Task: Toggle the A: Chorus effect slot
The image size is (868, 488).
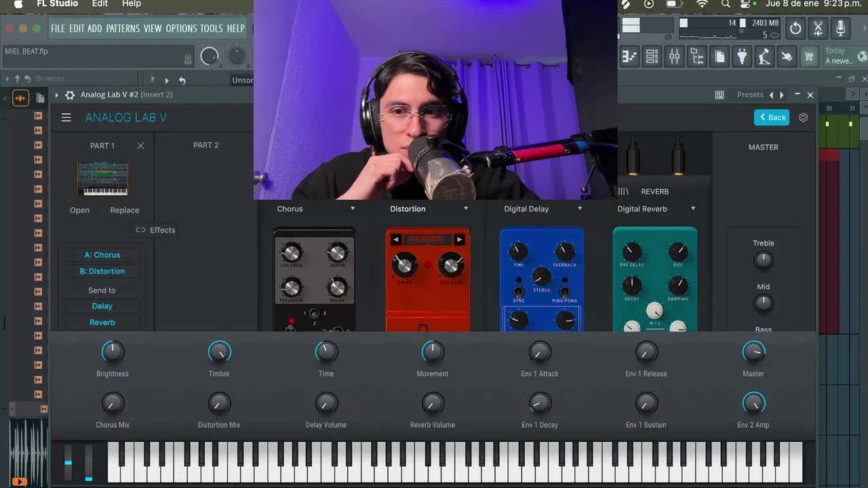Action: (x=102, y=255)
